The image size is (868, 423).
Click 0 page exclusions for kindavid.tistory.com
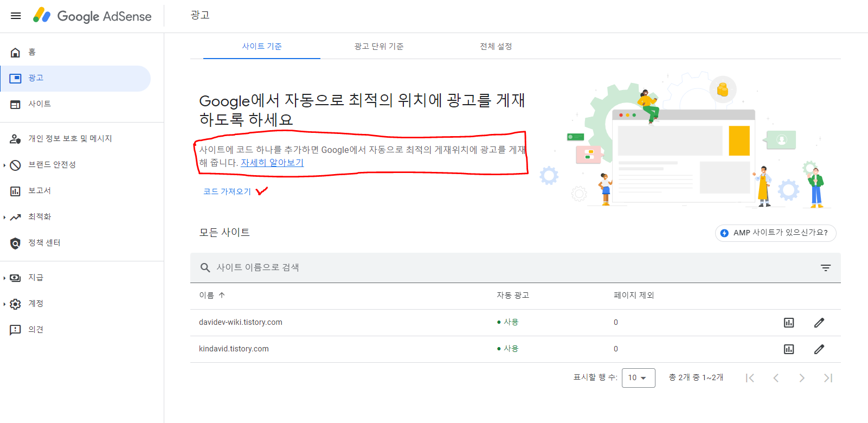(616, 349)
